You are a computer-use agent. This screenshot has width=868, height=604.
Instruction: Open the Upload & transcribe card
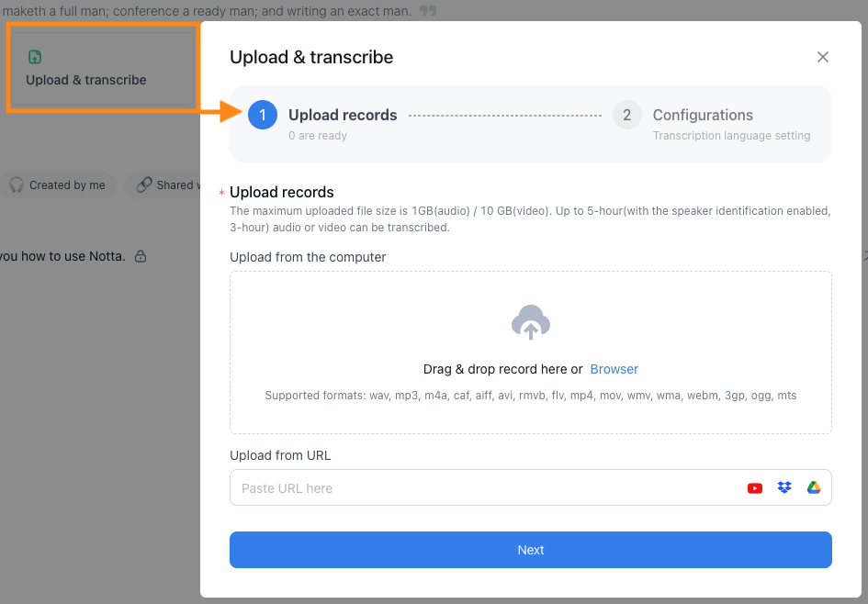[102, 68]
